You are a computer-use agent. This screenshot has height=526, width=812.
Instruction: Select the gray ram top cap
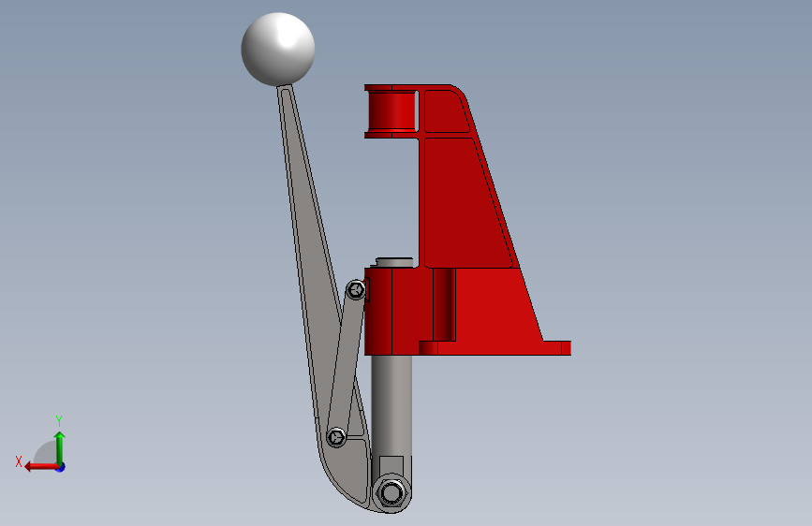(393, 262)
